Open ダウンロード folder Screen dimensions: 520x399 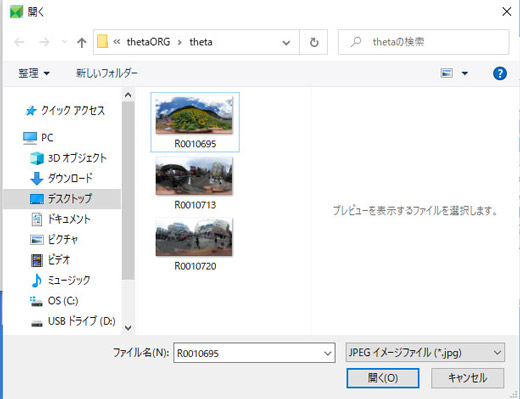tap(70, 178)
